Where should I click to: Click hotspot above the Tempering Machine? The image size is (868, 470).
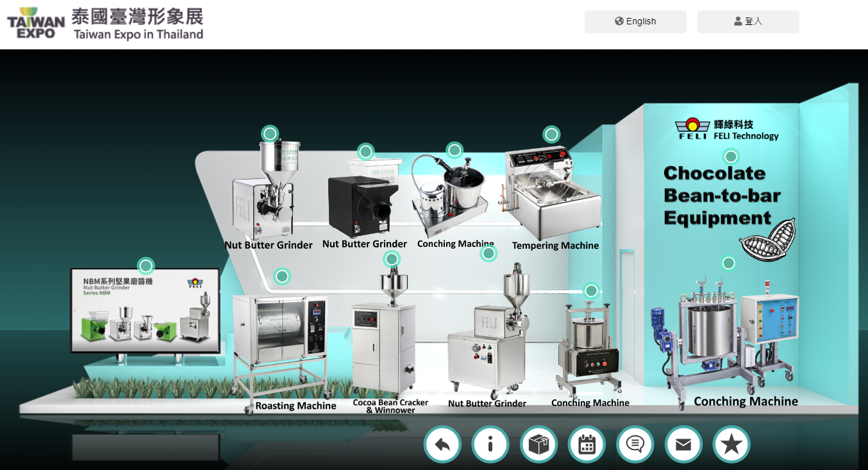coord(551,135)
